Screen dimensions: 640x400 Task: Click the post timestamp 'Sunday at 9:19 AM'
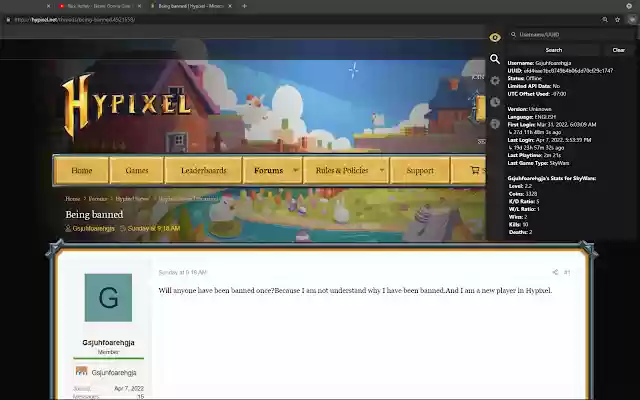[182, 272]
